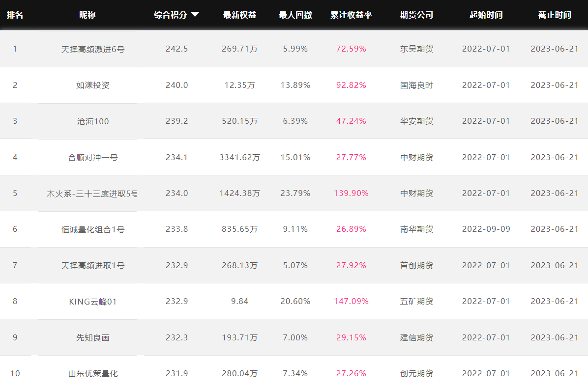Select the 7.00% drawdown value
The width and height of the screenshot is (588, 389).
[295, 337]
